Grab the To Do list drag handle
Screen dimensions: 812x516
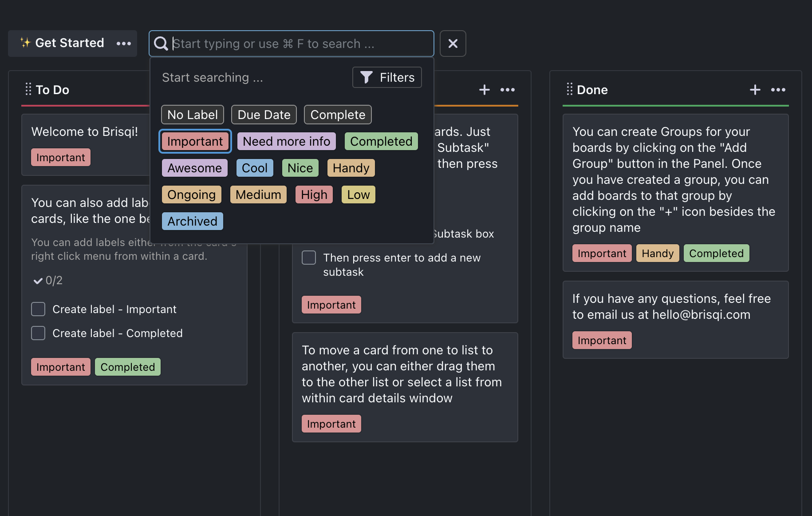click(x=28, y=89)
